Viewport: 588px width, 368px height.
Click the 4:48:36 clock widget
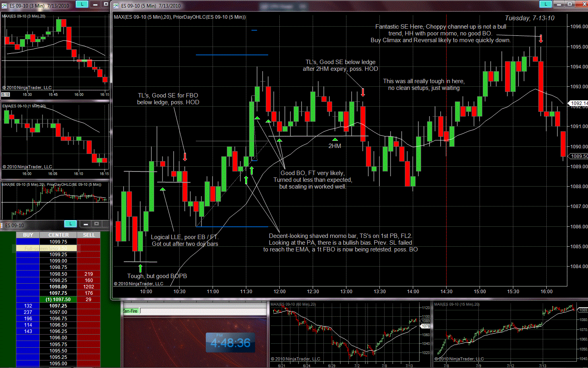230,343
